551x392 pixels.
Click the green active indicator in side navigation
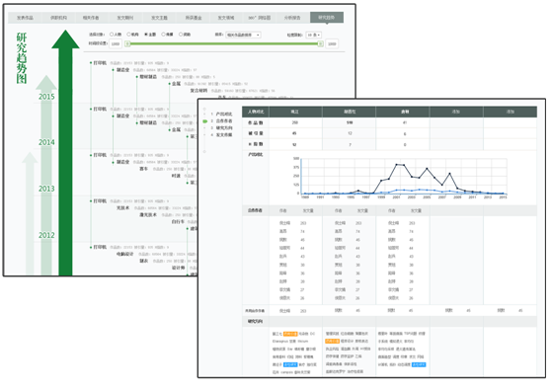tap(205, 121)
